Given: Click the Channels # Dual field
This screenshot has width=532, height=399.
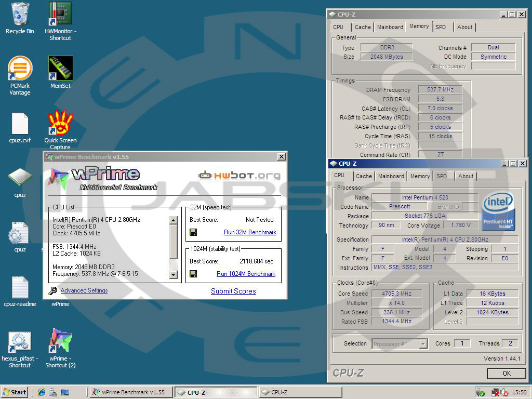Looking at the screenshot, I should click(x=494, y=47).
